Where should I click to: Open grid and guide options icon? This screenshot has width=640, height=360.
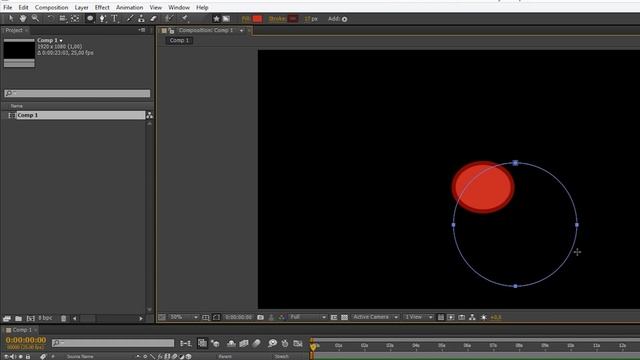206,317
